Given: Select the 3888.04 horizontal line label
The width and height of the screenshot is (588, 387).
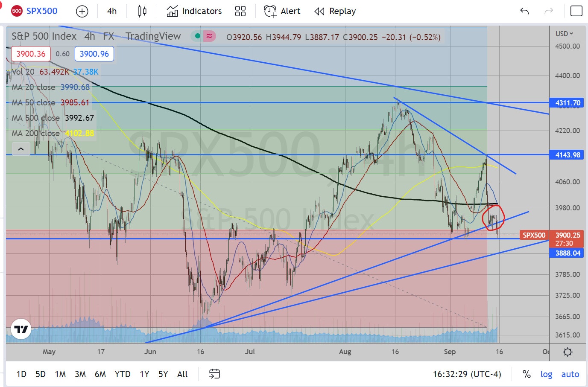Looking at the screenshot, I should (566, 253).
